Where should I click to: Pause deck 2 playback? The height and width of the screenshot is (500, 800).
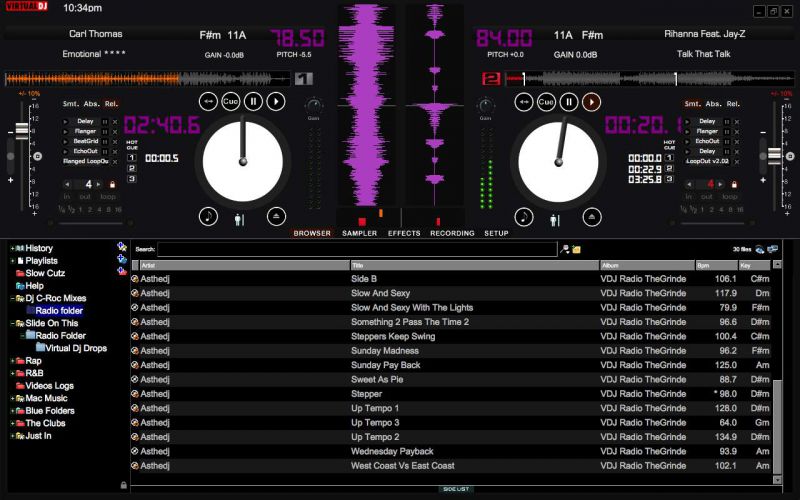(x=569, y=102)
